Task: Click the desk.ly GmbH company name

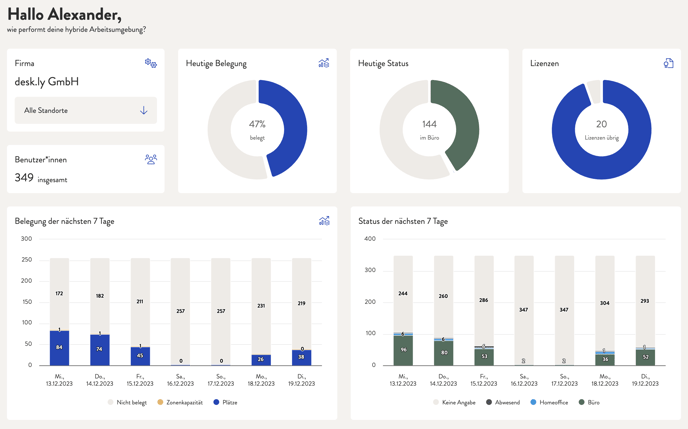Action: [47, 82]
